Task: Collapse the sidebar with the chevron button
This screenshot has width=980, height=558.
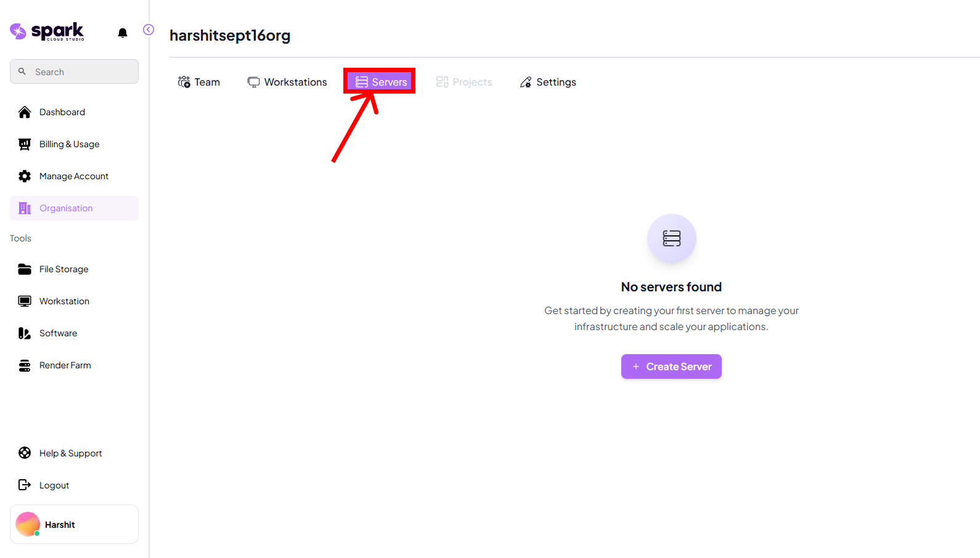Action: click(149, 30)
